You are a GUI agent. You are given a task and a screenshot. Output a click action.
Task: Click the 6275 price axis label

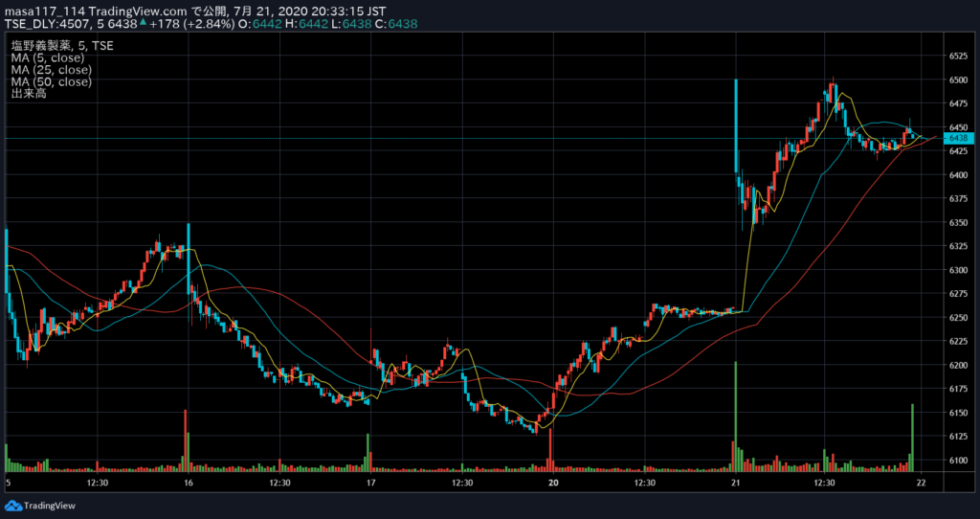click(x=958, y=293)
